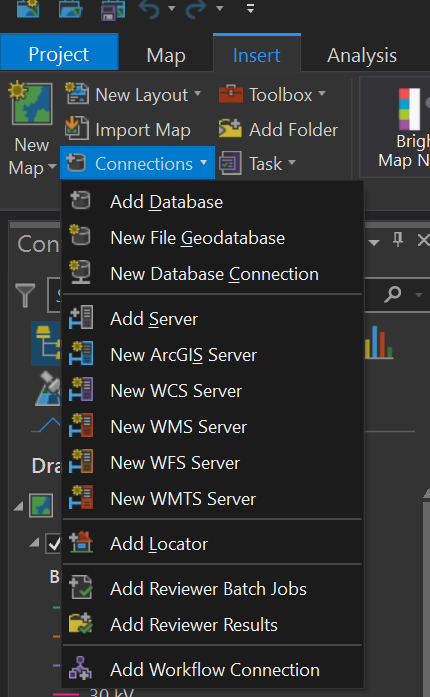Click the Undo arrow icon
The image size is (430, 697).
[x=150, y=9]
